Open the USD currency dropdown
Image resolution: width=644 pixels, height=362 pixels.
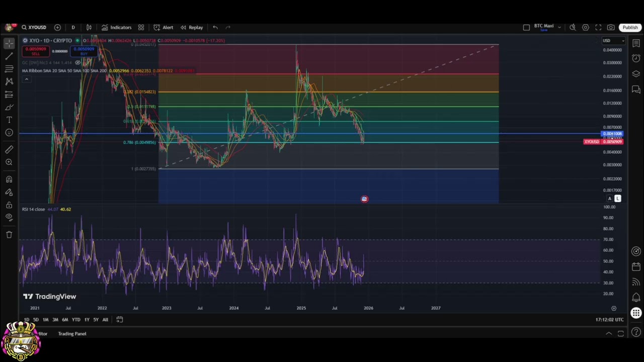[x=614, y=41]
